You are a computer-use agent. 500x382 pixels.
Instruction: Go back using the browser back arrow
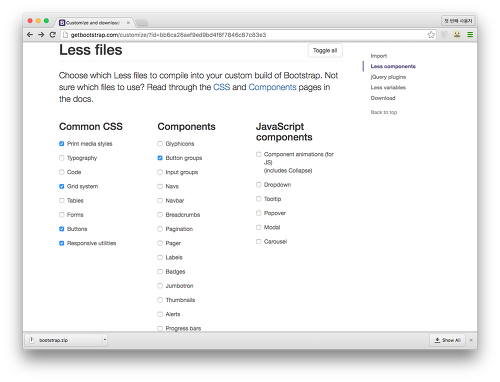[30, 35]
